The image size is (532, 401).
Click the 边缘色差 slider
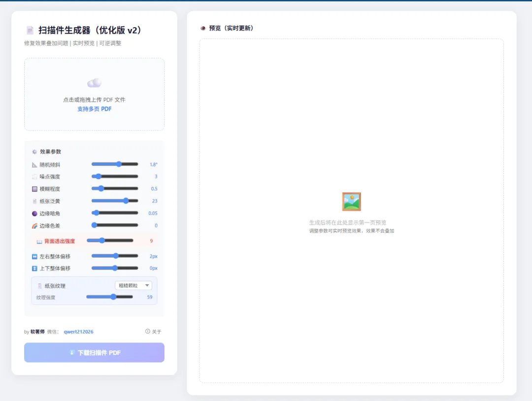[x=115, y=225]
